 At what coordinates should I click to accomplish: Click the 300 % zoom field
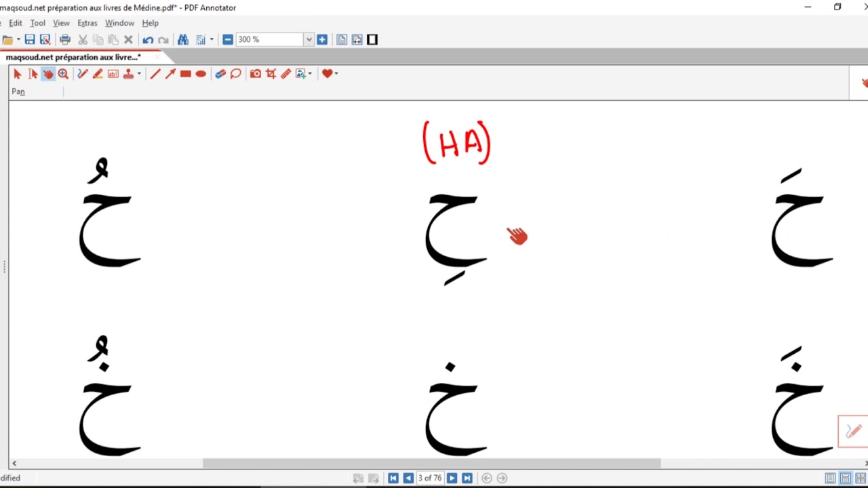[x=270, y=39]
